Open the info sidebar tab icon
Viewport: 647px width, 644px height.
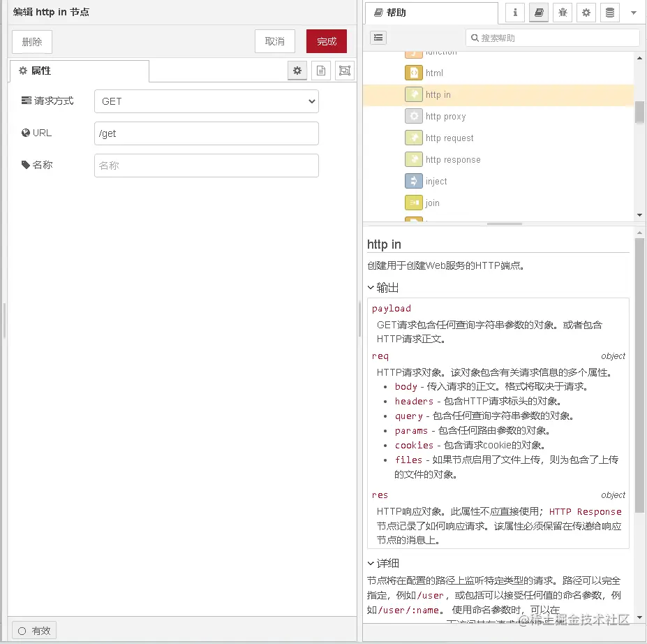click(515, 13)
